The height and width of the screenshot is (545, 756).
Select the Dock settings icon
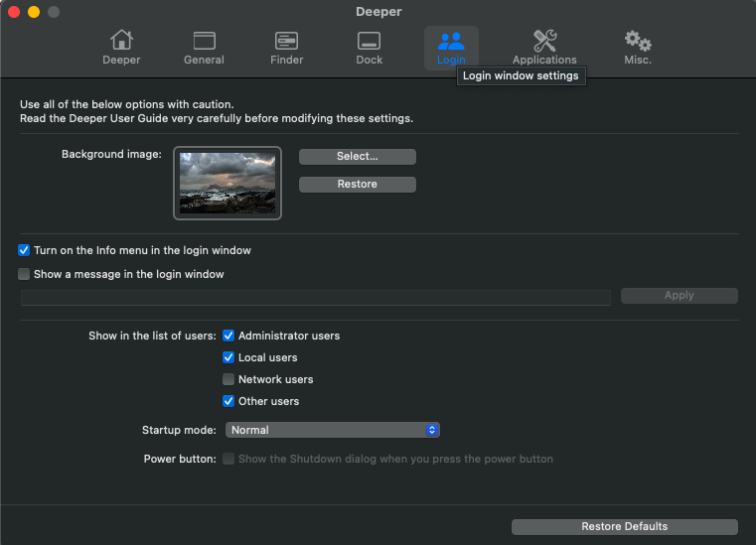point(369,48)
